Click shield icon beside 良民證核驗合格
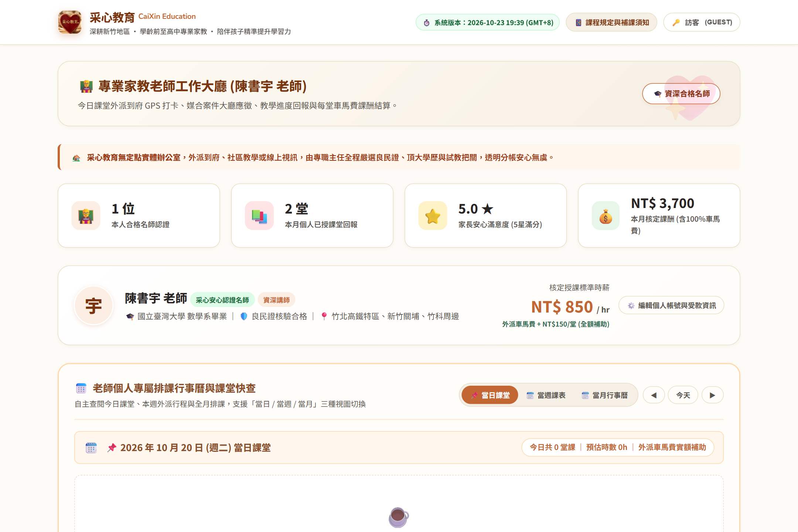 (244, 317)
